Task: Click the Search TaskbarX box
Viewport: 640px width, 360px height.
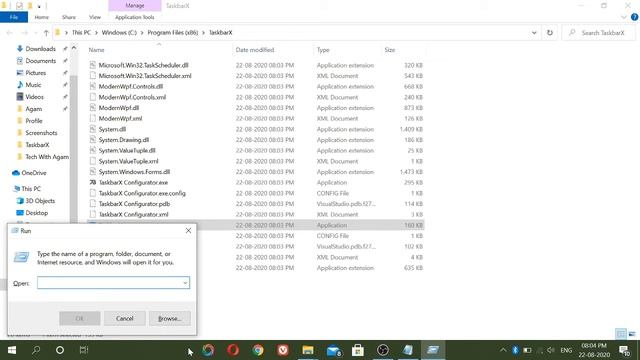Action: [598, 33]
